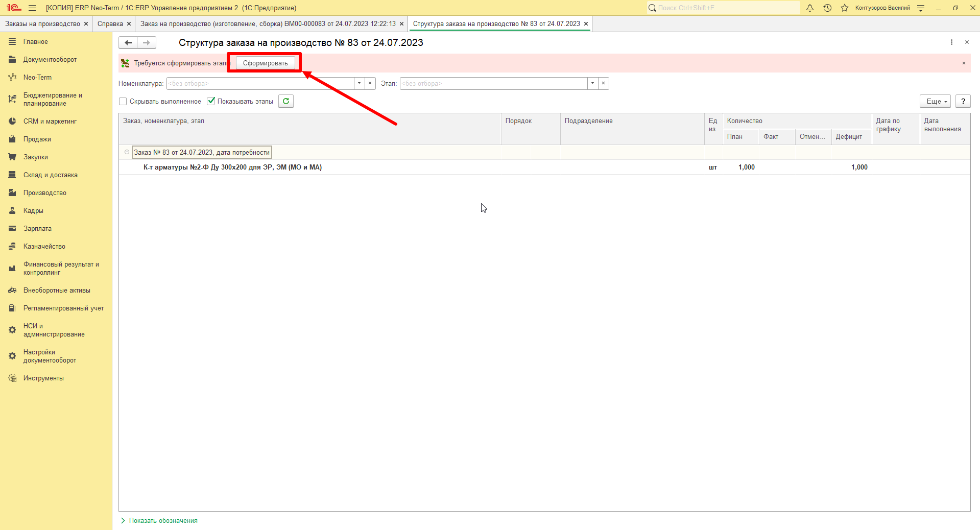Viewport: 980px width, 530px height.
Task: Clear the Номенклатура filter field
Action: click(x=370, y=83)
